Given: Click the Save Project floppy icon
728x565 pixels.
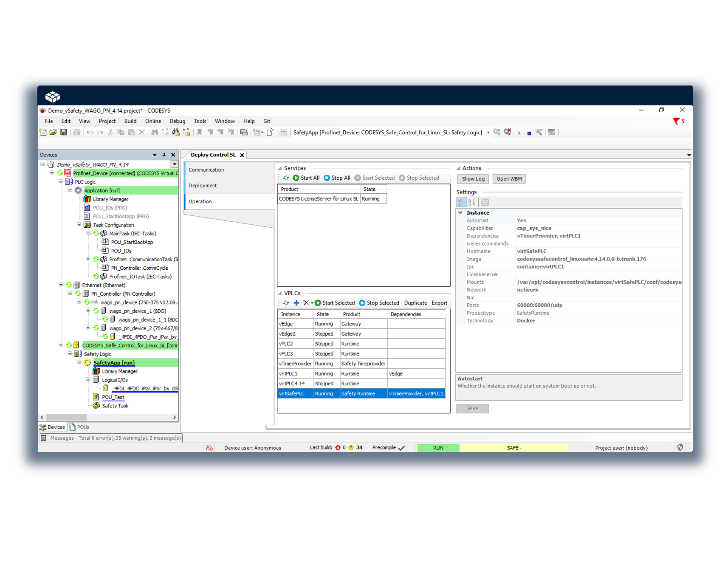Looking at the screenshot, I should pyautogui.click(x=64, y=132).
